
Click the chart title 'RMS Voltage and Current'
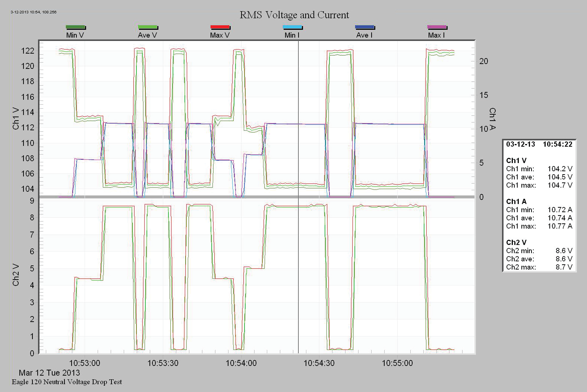pos(294,15)
